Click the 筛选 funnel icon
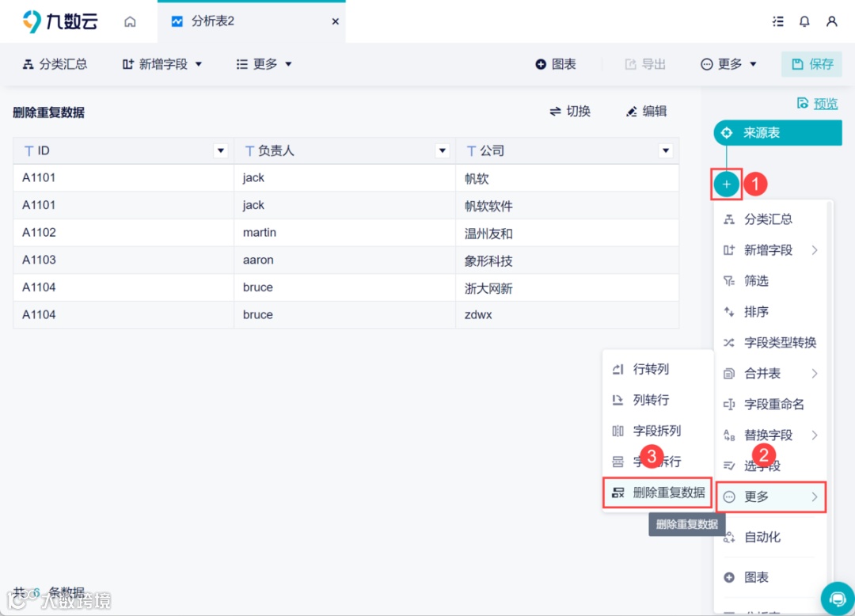Screen dimensions: 855x616 (x=729, y=281)
